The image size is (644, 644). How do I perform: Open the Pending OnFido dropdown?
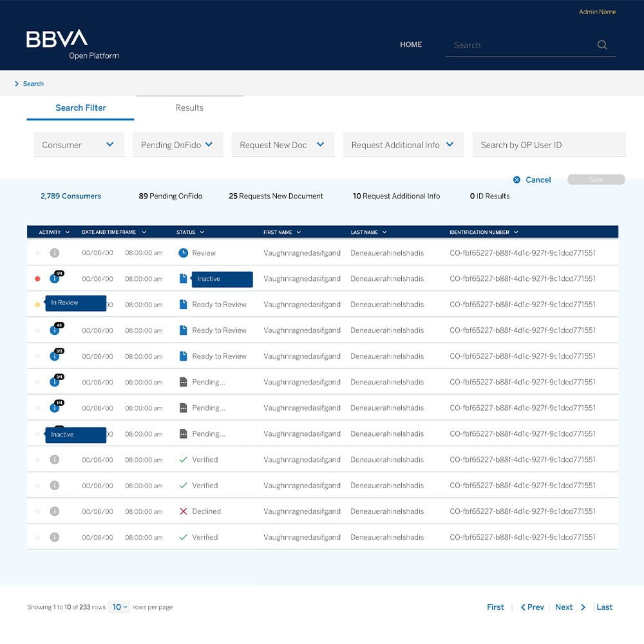(x=177, y=145)
